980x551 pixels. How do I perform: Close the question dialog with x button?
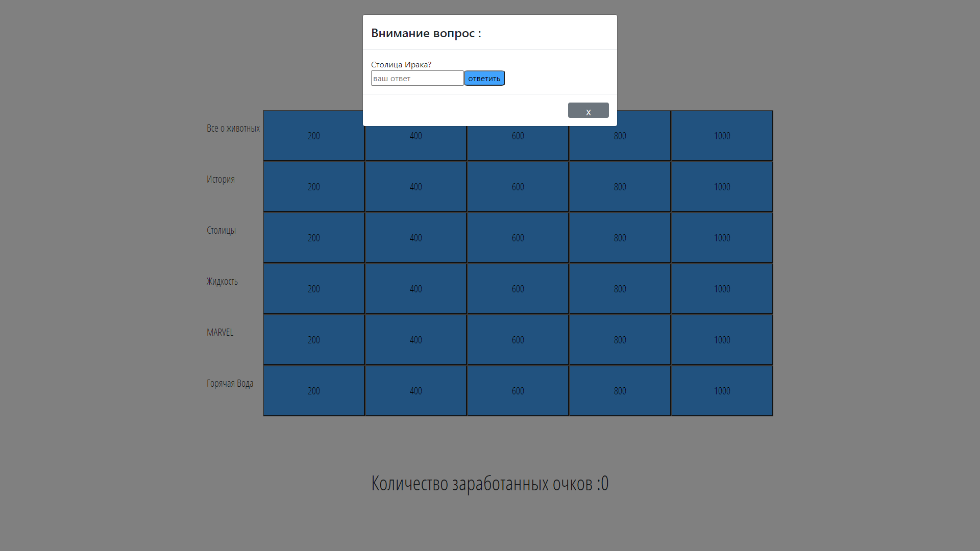[x=588, y=110]
